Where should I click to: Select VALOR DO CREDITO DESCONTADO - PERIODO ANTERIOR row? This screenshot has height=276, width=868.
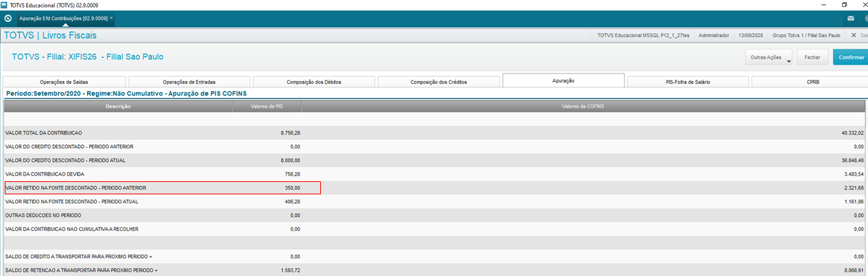click(435, 146)
